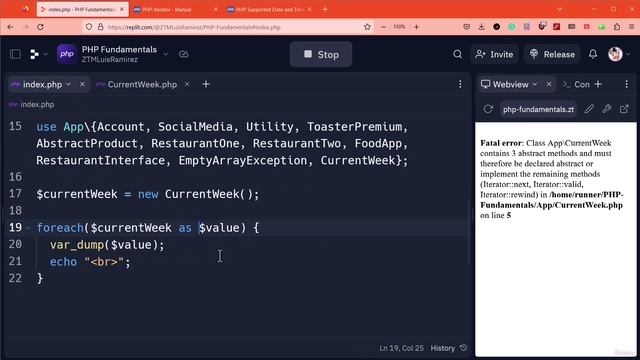Toggle the Replit sidebar panel icon
Image resolution: width=640 pixels, height=360 pixels.
(x=16, y=54)
